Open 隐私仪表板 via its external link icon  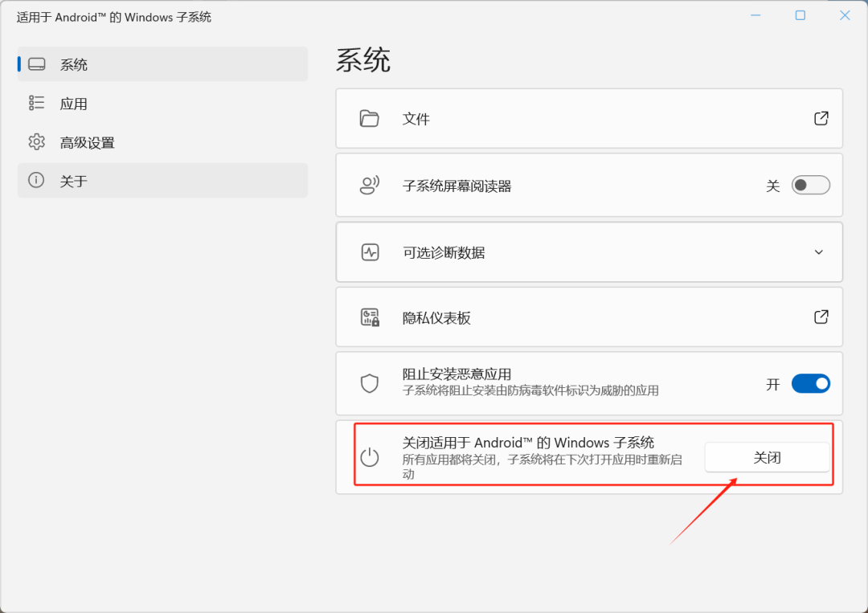821,317
